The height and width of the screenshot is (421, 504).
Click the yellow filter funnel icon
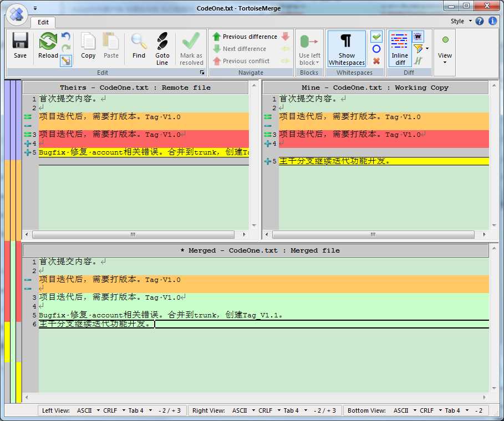pos(418,49)
